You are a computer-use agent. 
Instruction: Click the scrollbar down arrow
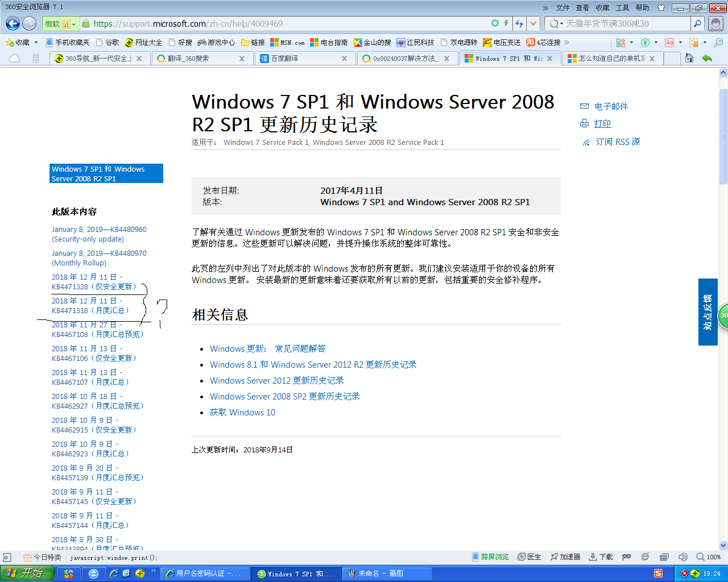tap(723, 545)
